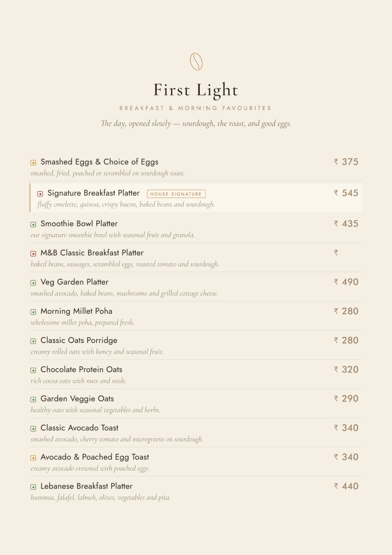Click the rupee symbol for M&B Classic Platter
The height and width of the screenshot is (555, 392).
click(x=336, y=253)
